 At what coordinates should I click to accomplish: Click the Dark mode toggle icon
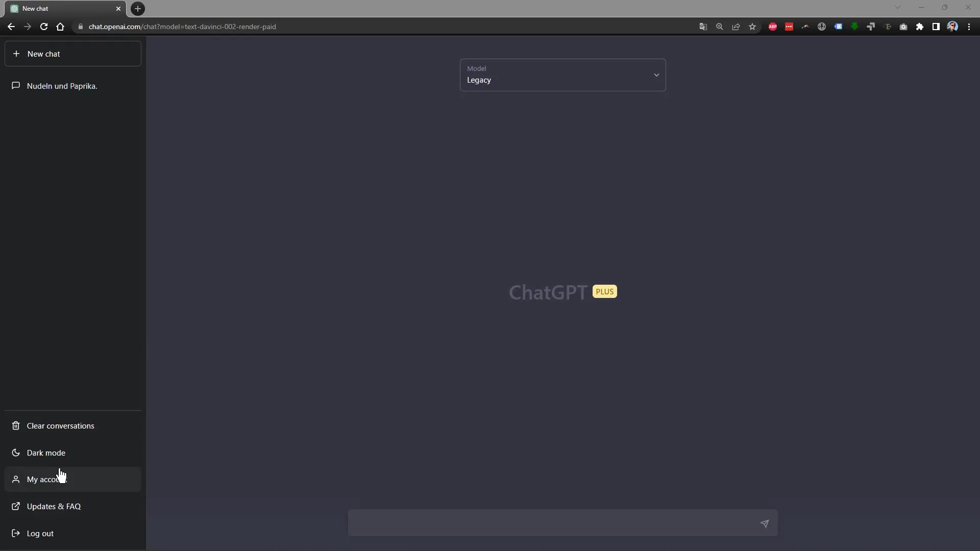(15, 452)
